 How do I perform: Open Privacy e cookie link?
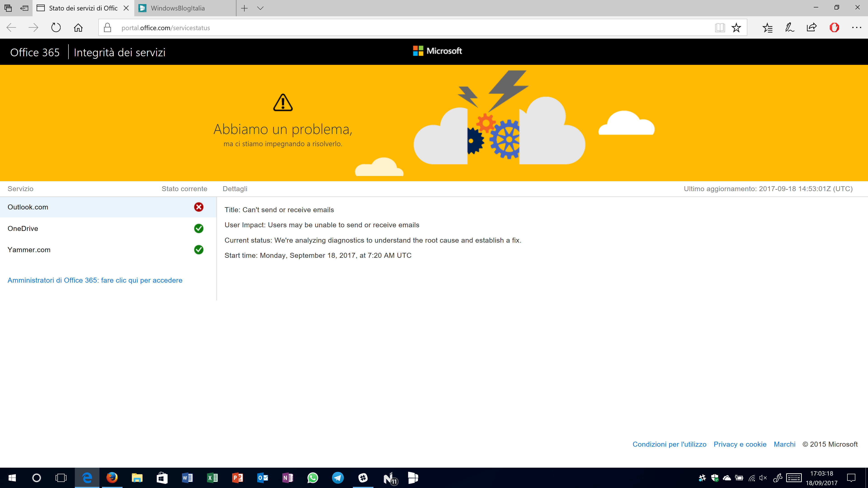tap(740, 444)
